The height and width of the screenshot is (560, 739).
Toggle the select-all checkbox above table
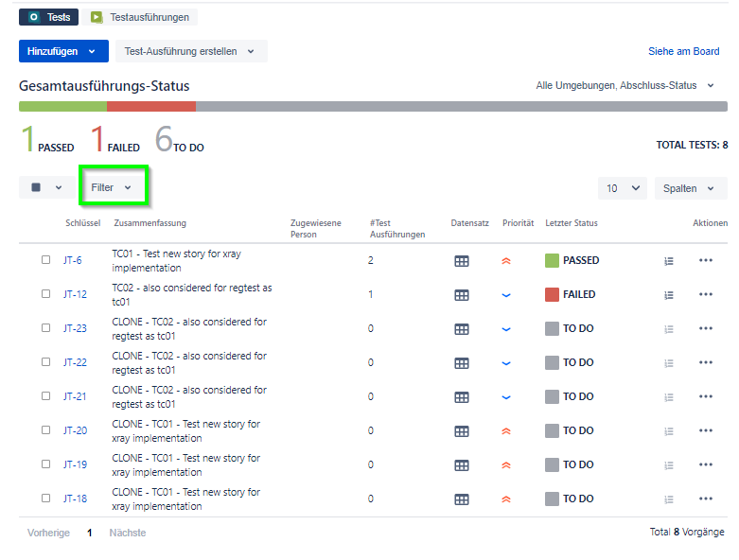(x=36, y=187)
